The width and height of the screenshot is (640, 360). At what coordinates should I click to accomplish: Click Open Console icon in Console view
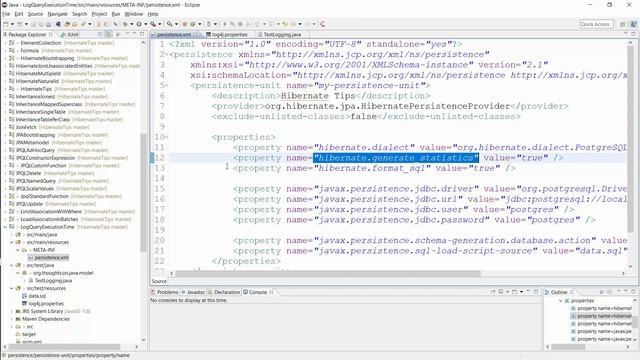click(515, 292)
